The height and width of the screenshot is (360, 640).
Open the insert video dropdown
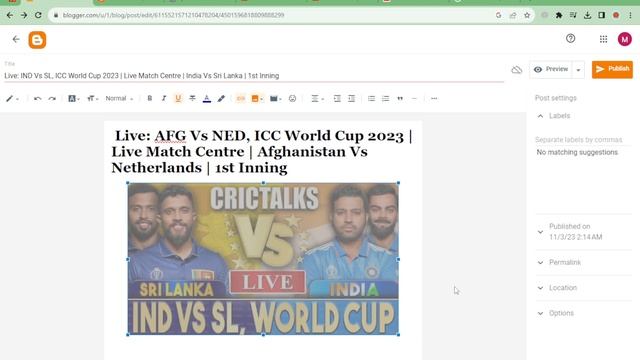coord(276,98)
